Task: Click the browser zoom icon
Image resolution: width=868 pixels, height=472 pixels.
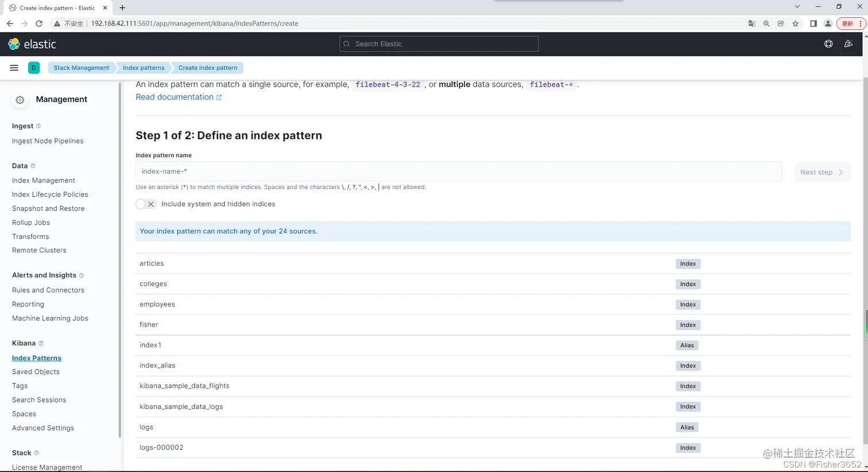Action: (766, 24)
